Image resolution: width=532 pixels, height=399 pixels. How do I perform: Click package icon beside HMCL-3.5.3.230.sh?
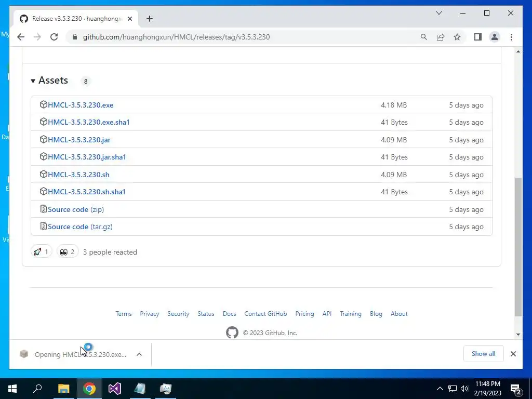(x=44, y=174)
